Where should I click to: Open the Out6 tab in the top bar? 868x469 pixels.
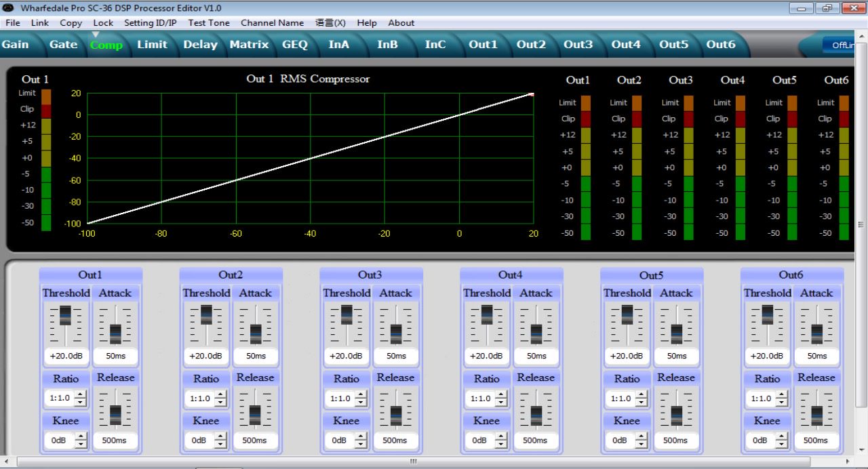click(x=721, y=44)
